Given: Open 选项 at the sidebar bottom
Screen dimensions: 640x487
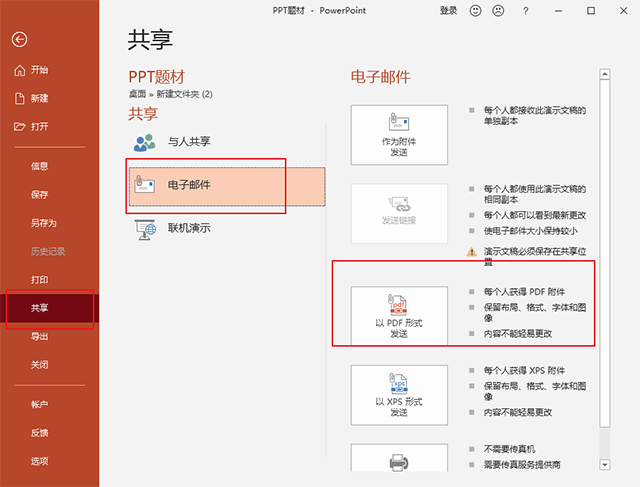Looking at the screenshot, I should point(40,461).
